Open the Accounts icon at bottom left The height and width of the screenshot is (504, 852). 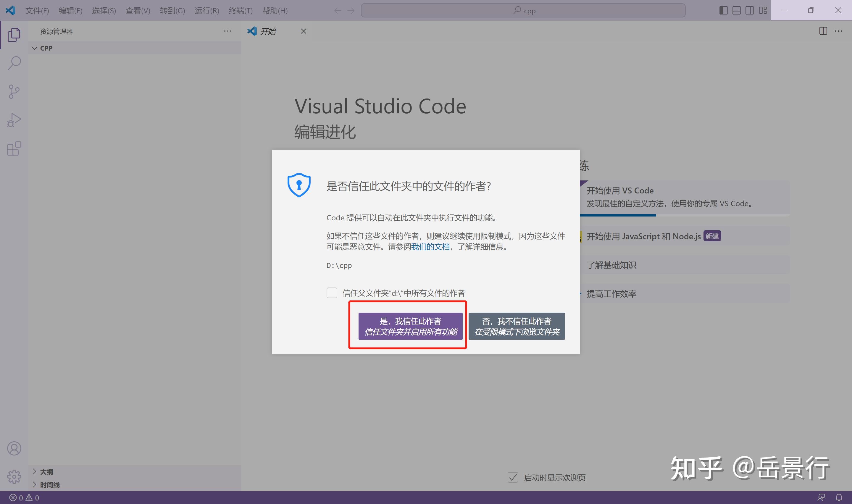click(14, 448)
